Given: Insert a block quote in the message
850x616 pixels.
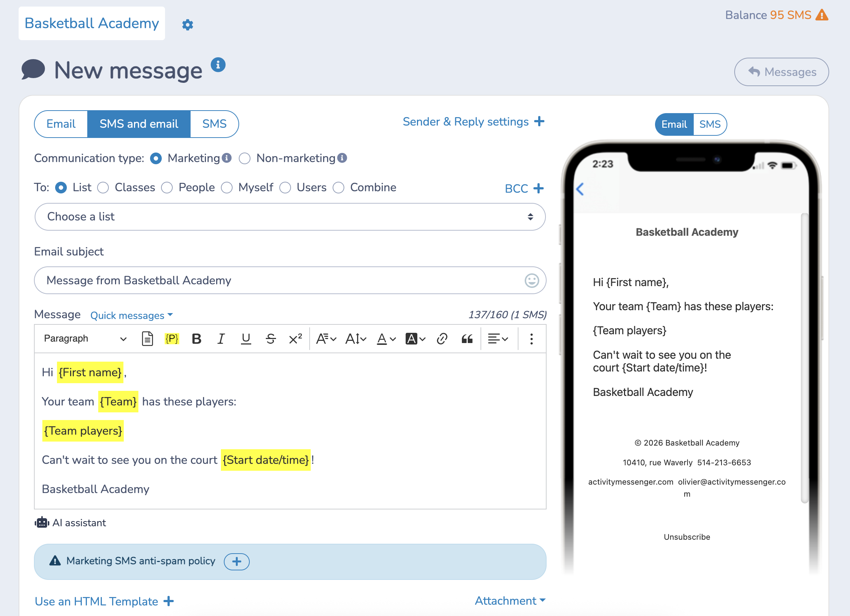Looking at the screenshot, I should pos(467,338).
